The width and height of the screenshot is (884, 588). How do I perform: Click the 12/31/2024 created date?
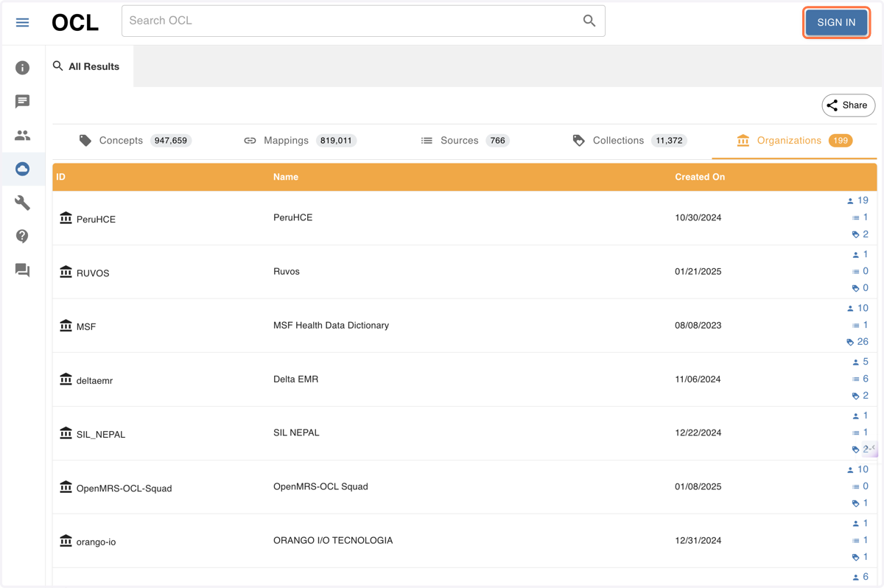(698, 540)
